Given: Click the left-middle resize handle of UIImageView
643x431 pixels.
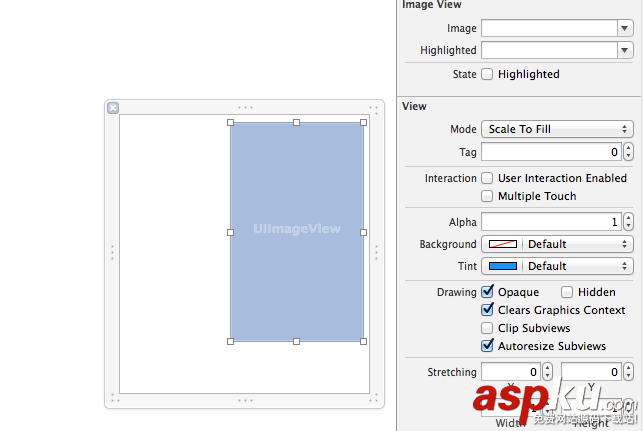Looking at the screenshot, I should point(230,233).
